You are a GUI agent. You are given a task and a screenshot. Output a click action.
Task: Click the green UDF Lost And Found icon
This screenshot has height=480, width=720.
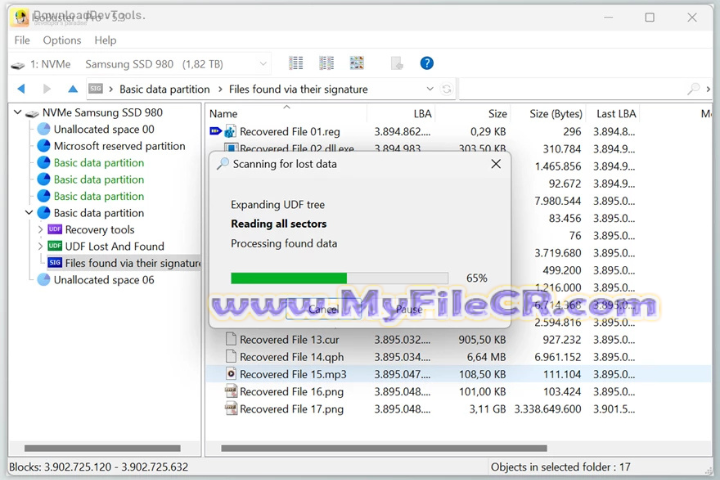tap(55, 246)
